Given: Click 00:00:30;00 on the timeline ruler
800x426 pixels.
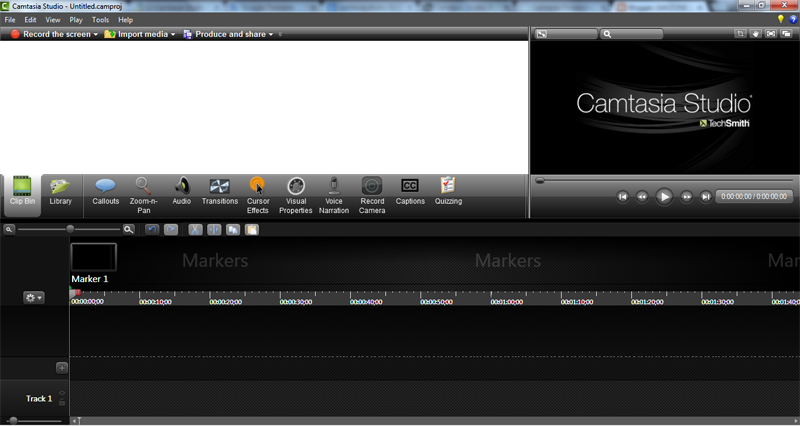Looking at the screenshot, I should coord(296,302).
